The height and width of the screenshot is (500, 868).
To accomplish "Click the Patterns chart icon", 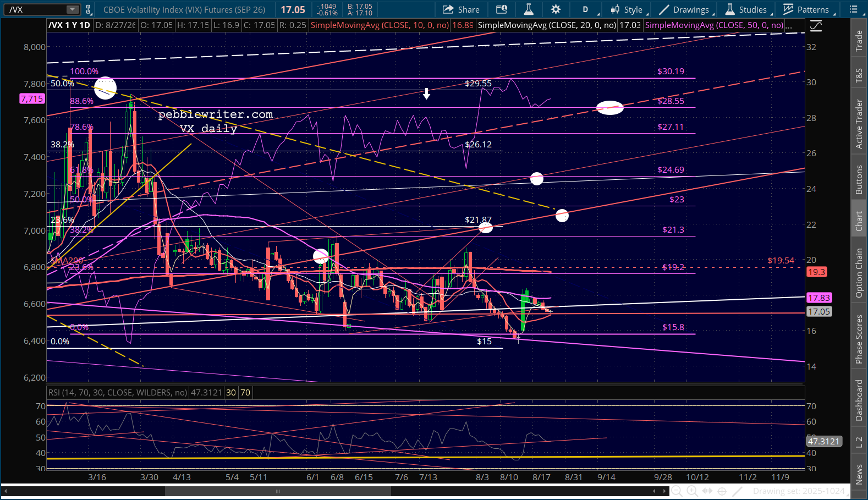I will coord(788,9).
